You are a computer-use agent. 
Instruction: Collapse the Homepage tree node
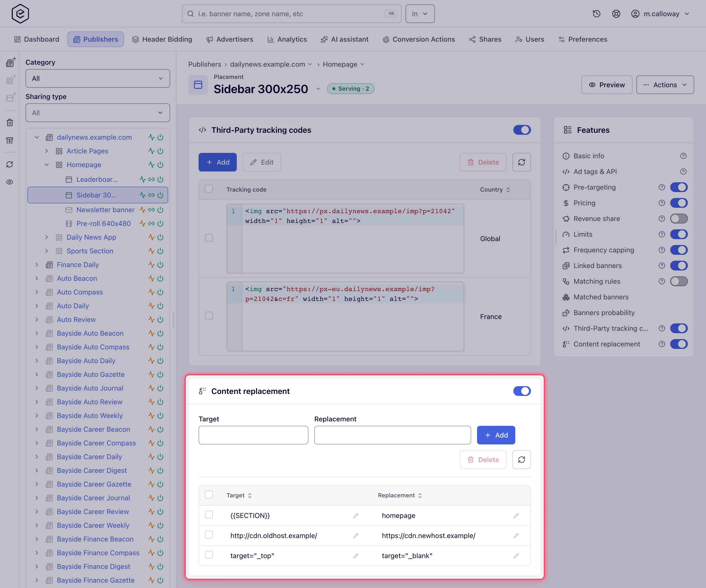coord(47,165)
